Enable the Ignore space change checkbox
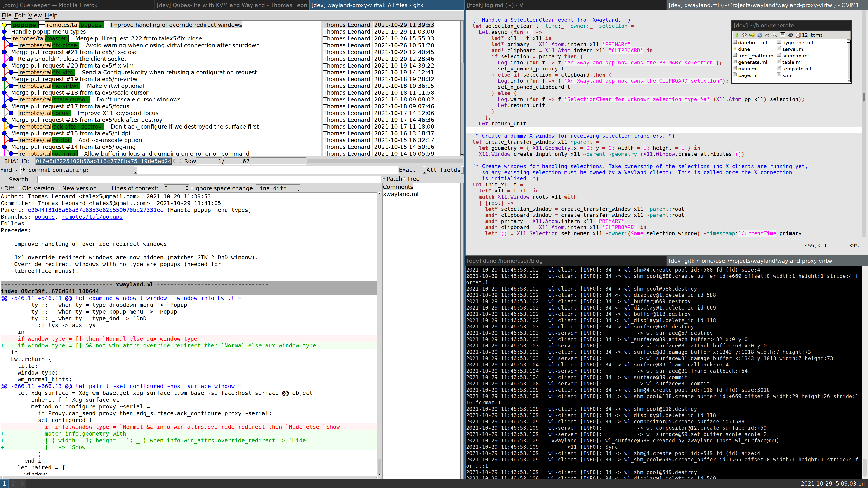 [x=192, y=188]
